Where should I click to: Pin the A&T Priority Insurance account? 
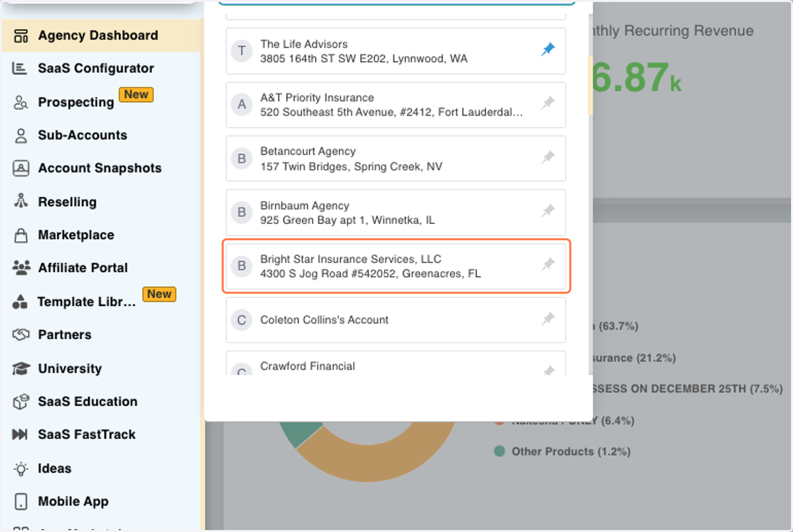click(x=548, y=103)
